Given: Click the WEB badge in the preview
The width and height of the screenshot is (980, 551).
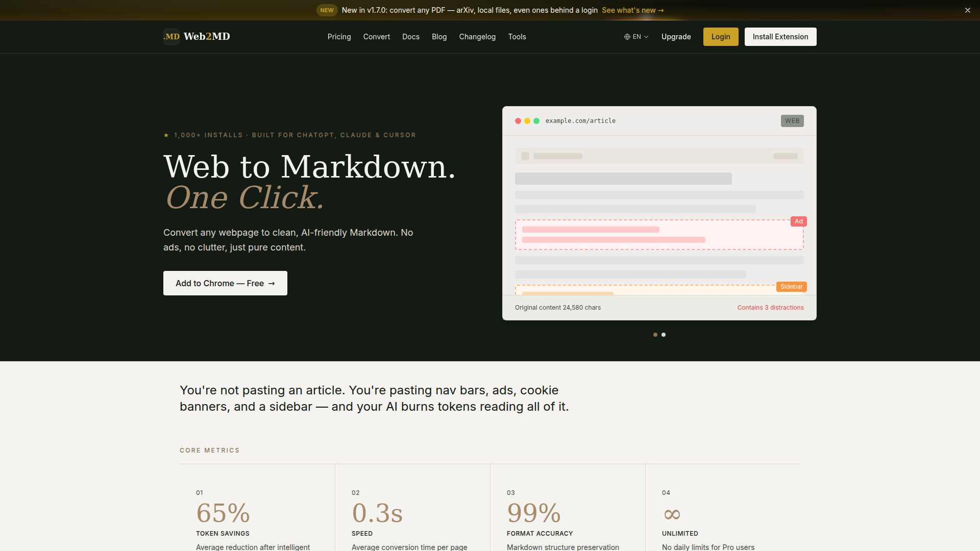Looking at the screenshot, I should pyautogui.click(x=792, y=121).
